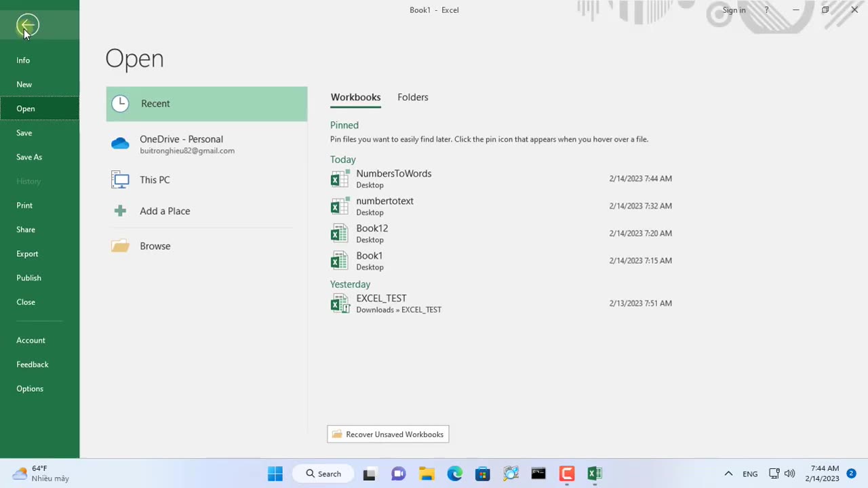This screenshot has width=868, height=488.
Task: Open the Account page
Action: 39,340
